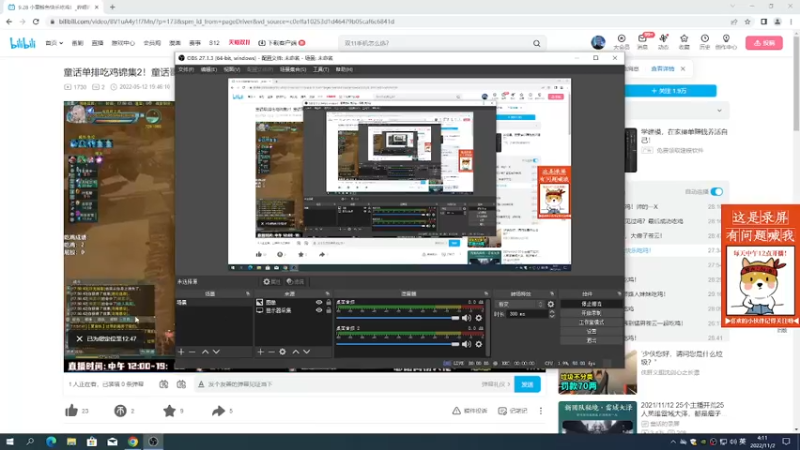Click the search magnifier icon in bilibili search bar
800x450 pixels.
coord(537,43)
